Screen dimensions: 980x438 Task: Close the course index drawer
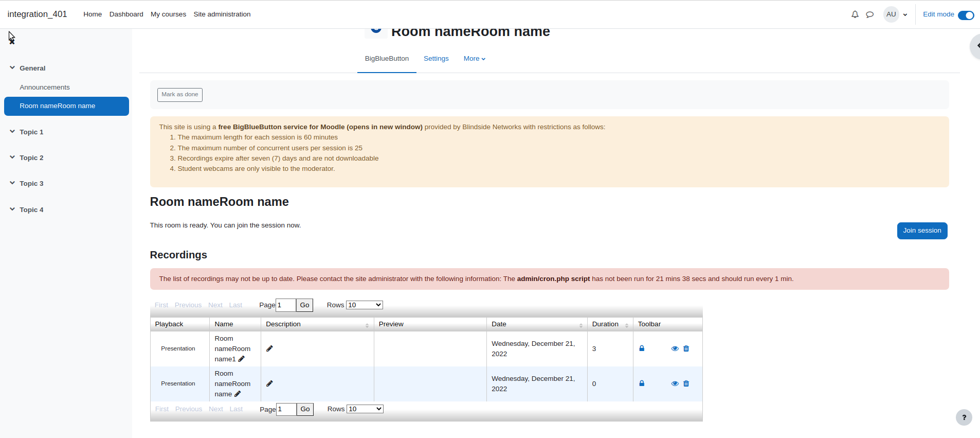(x=12, y=41)
